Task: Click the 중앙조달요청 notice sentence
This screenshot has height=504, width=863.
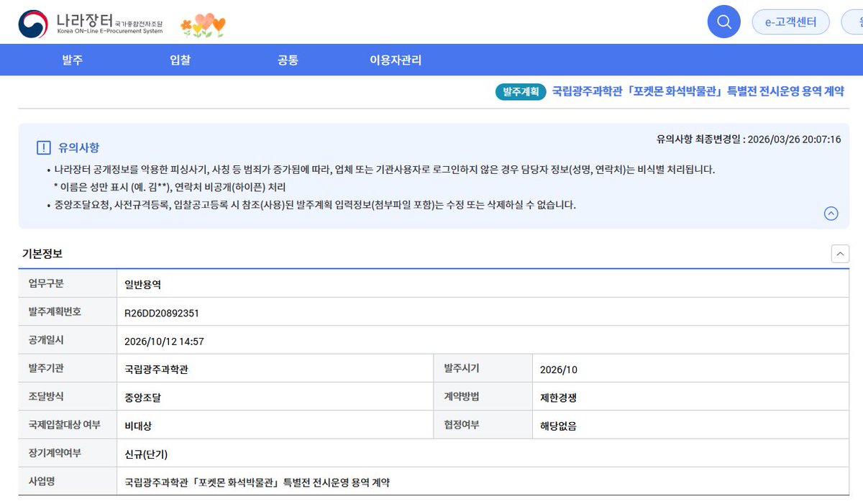Action: point(315,205)
